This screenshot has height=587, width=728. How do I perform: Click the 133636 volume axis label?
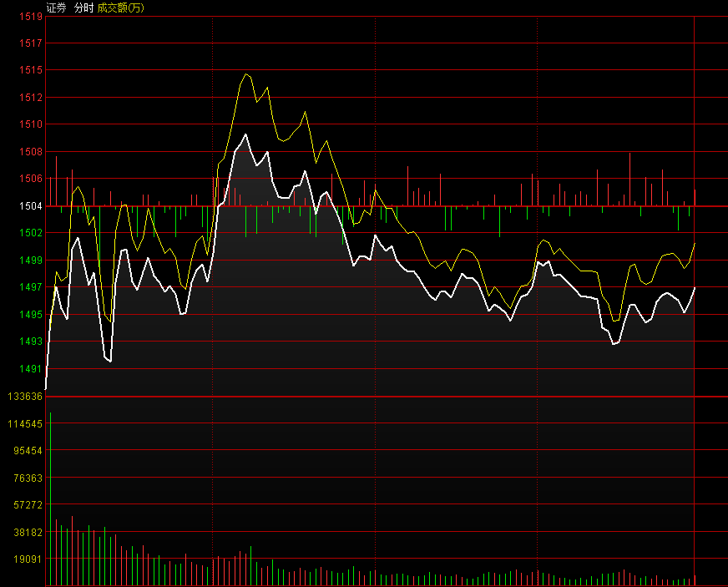point(25,396)
